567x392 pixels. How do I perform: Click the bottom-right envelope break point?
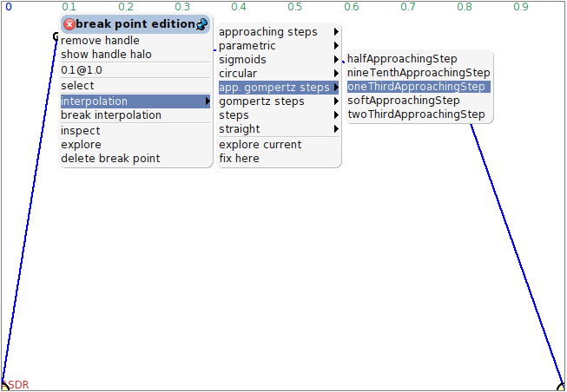(562, 387)
